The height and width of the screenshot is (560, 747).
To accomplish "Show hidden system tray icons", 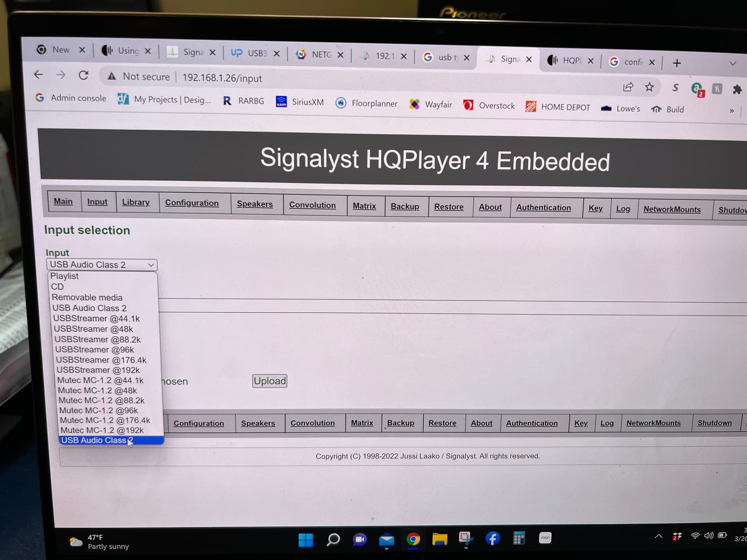I will [x=658, y=536].
